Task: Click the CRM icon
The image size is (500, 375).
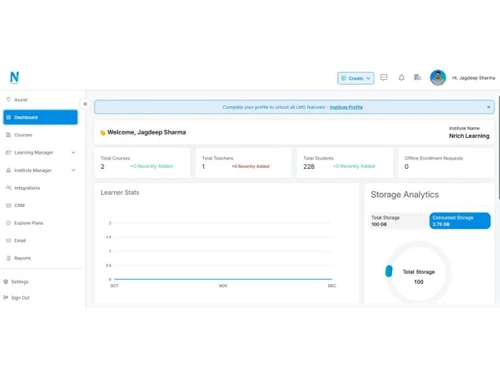Action: tap(9, 205)
